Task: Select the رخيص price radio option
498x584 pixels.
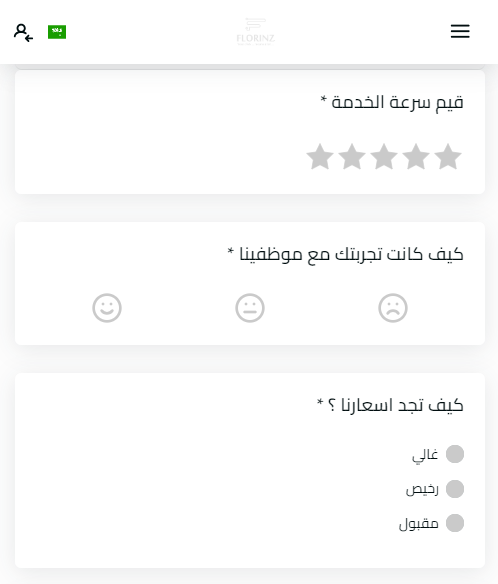Action: click(x=455, y=489)
